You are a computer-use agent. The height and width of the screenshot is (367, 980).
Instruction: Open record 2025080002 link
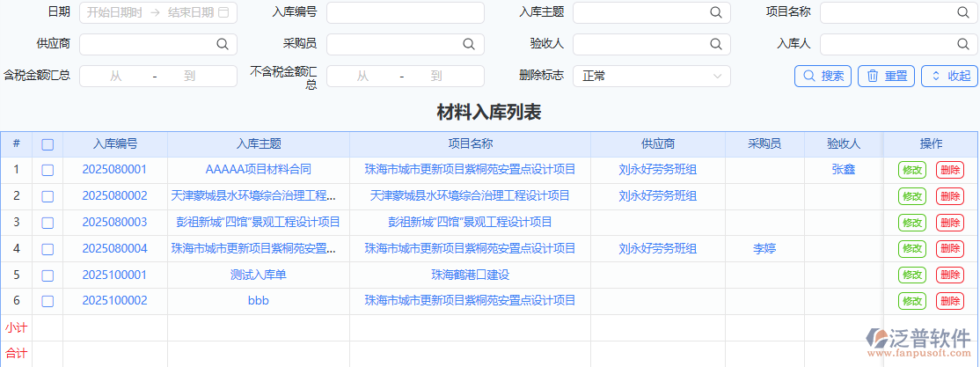pyautogui.click(x=115, y=195)
